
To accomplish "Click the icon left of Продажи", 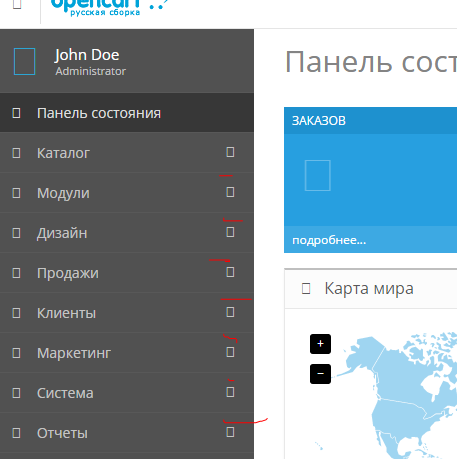I will pos(16,273).
